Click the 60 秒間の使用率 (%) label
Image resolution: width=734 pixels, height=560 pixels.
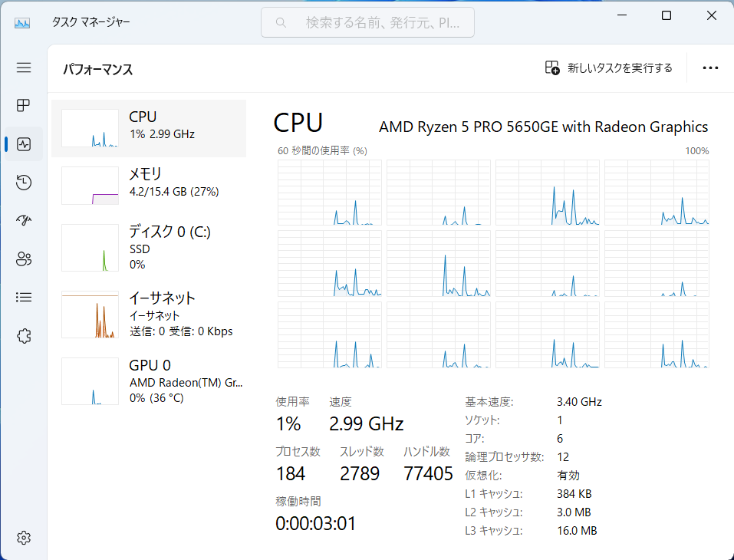(322, 151)
